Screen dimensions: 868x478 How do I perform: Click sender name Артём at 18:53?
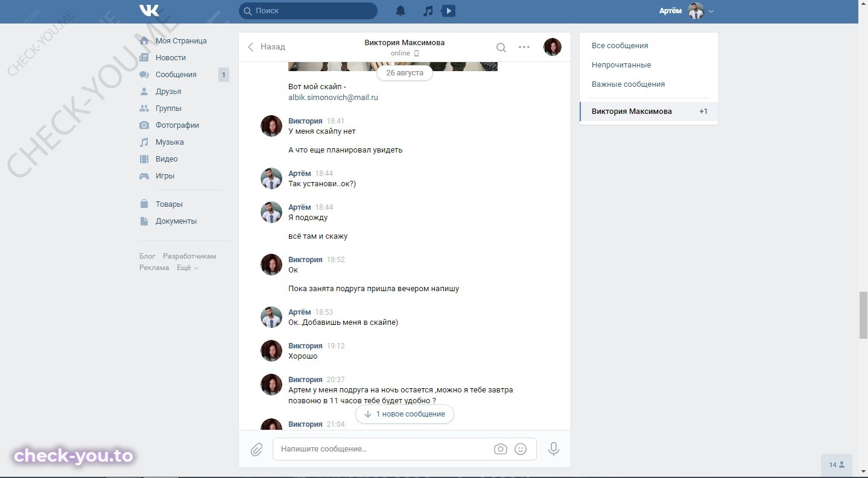tap(300, 312)
